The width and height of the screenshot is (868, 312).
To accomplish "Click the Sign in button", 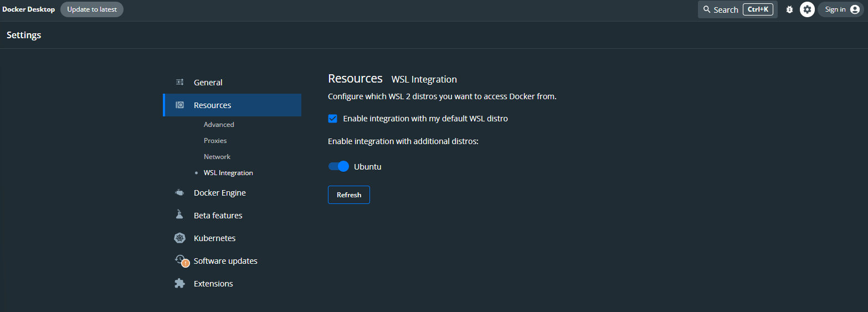I will click(x=840, y=9).
